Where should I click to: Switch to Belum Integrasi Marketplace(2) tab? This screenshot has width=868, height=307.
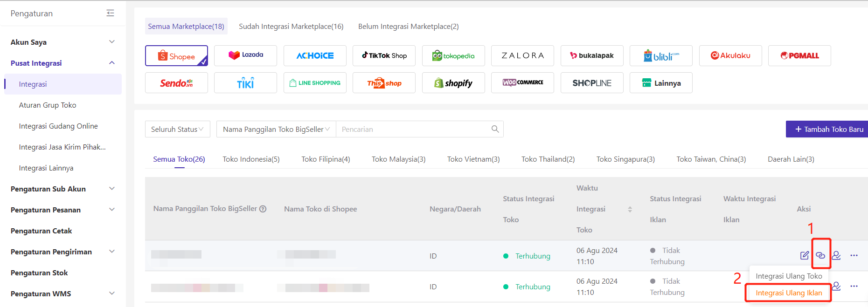[x=409, y=26]
